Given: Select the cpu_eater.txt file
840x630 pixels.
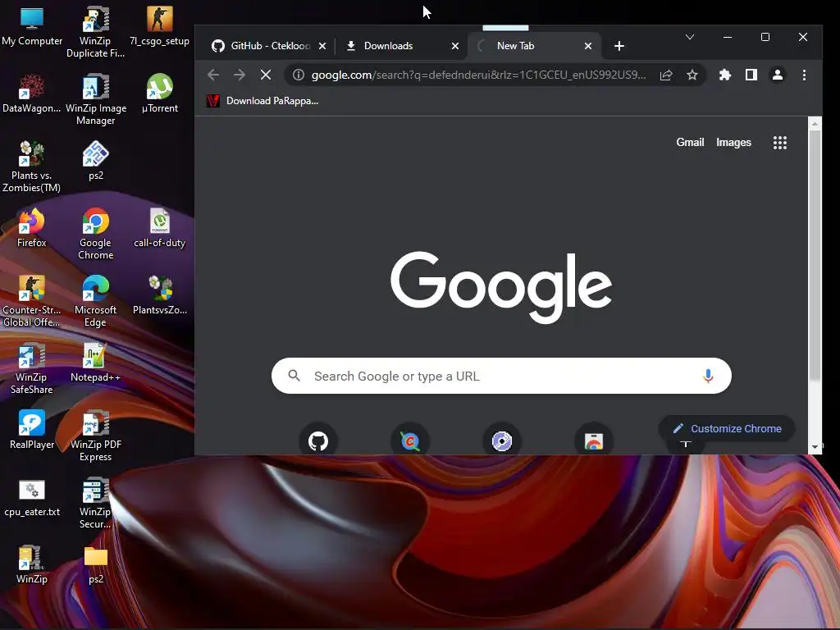Looking at the screenshot, I should tap(32, 497).
